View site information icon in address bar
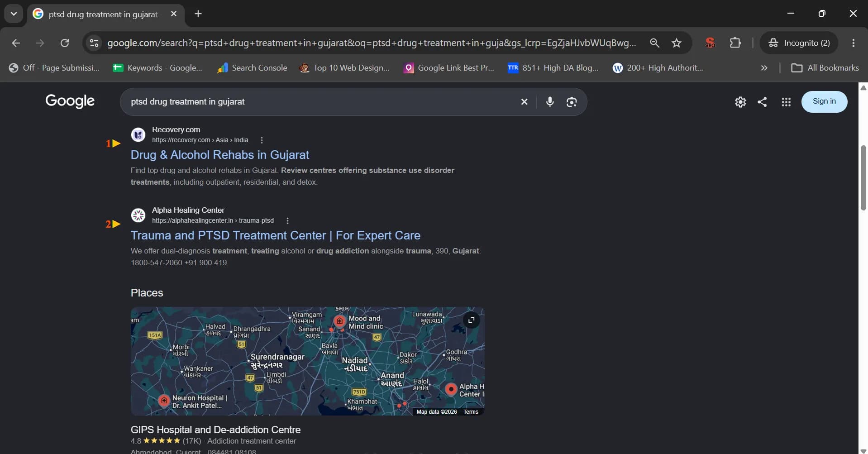The width and height of the screenshot is (868, 454). [x=94, y=43]
